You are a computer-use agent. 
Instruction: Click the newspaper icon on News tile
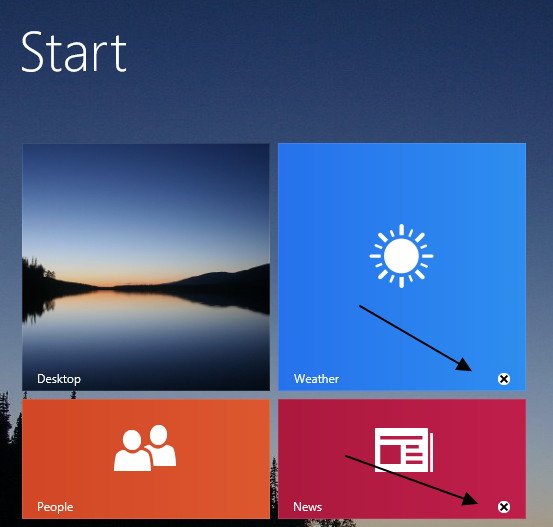point(404,450)
